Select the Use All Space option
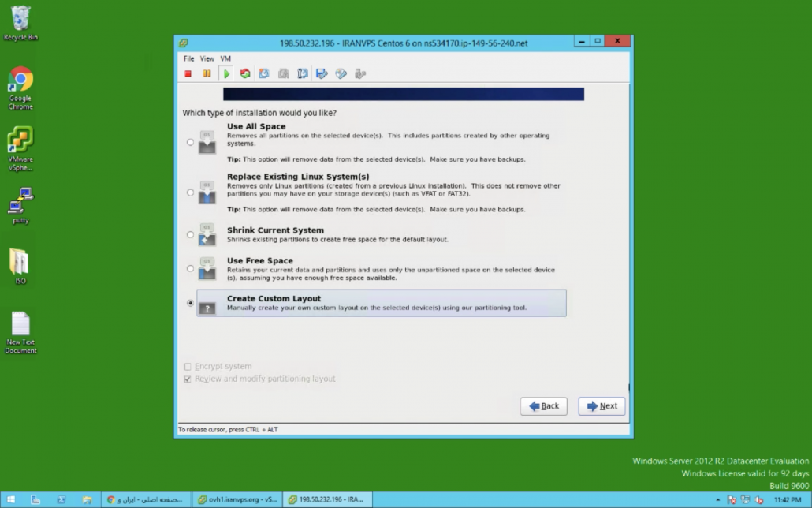Viewport: 812px width, 508px height. click(190, 143)
